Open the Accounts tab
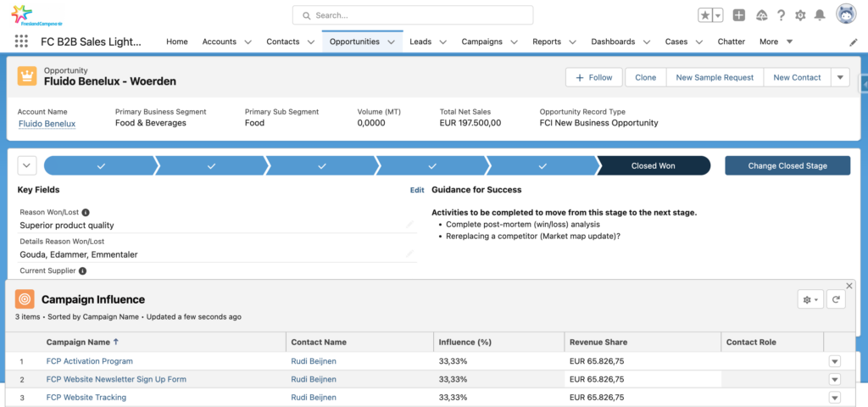Screen dimensions: 868x407 220,42
